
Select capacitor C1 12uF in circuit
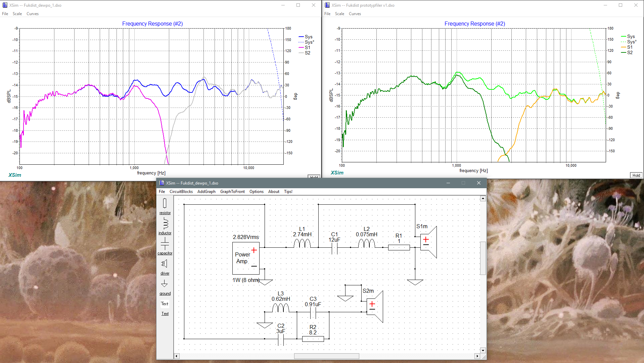pos(334,248)
